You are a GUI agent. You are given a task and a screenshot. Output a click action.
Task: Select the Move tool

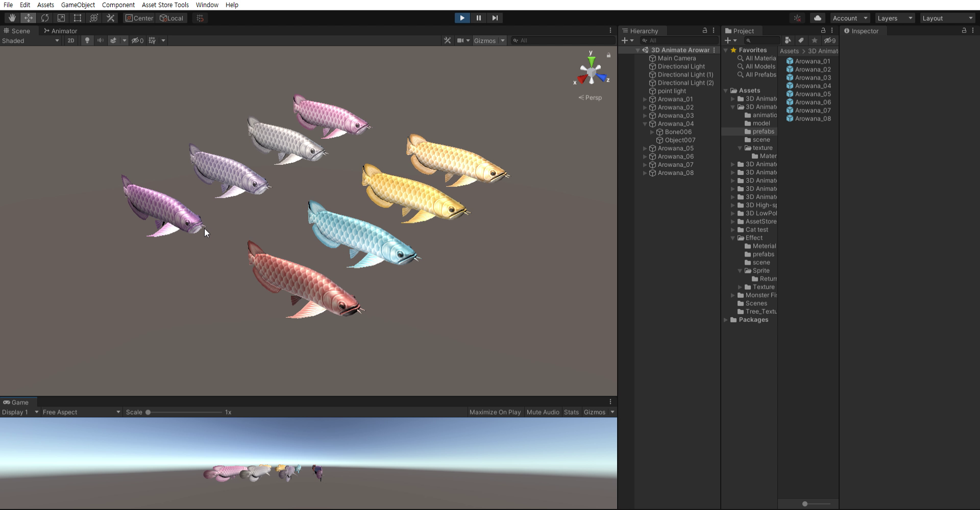tap(29, 18)
